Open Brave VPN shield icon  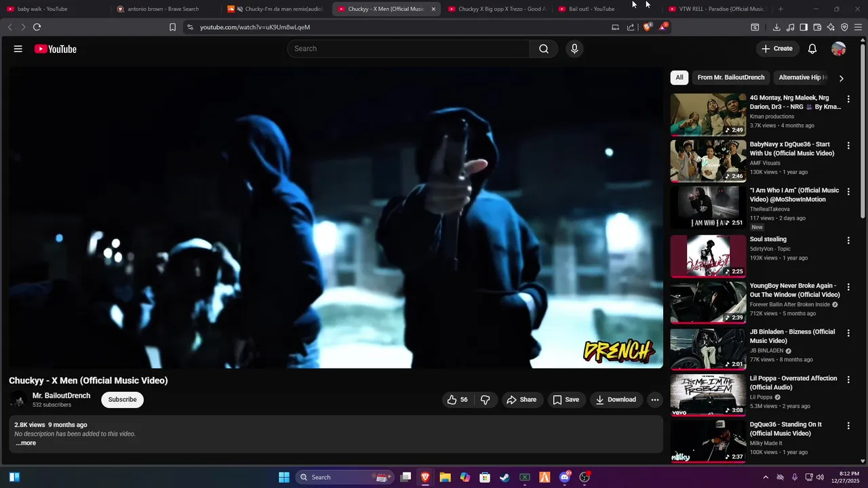(844, 27)
